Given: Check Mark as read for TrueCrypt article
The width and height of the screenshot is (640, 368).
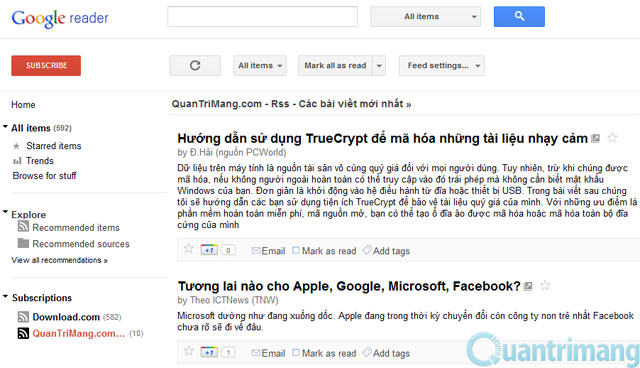Looking at the screenshot, I should coord(296,250).
